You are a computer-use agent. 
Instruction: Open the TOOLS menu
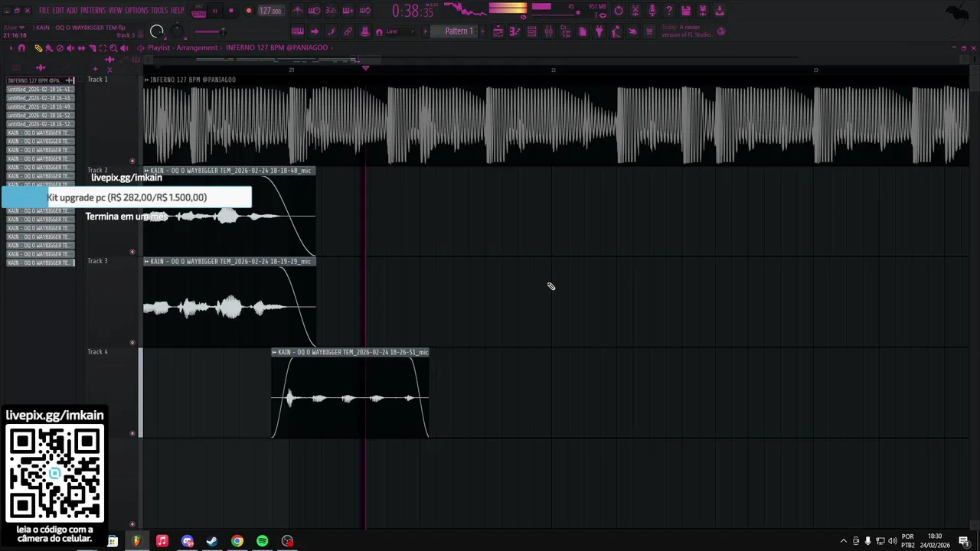(x=158, y=11)
